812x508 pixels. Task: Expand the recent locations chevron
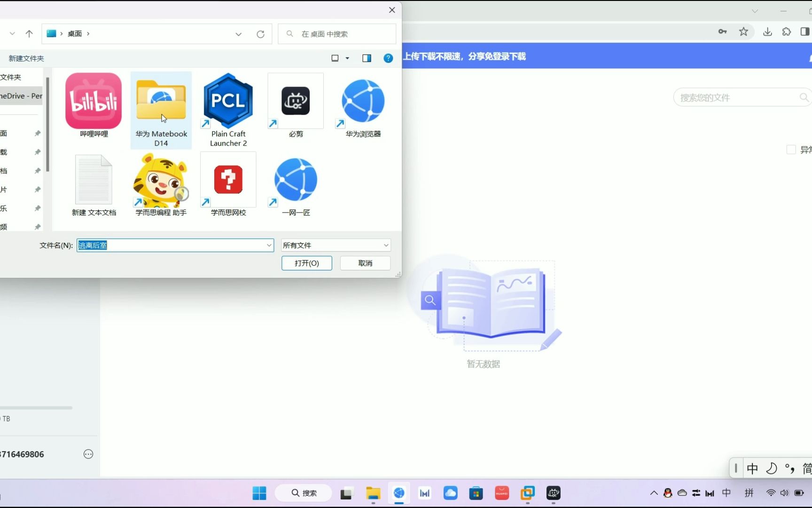[12, 34]
